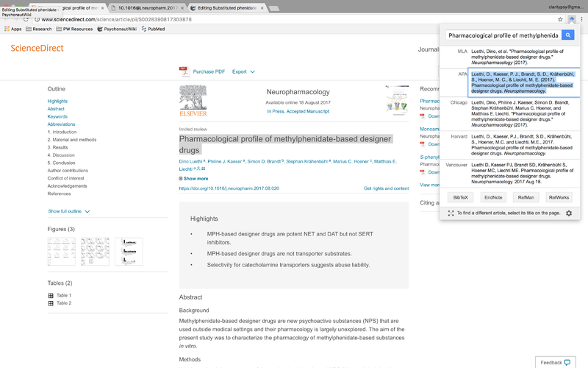Viewport: 588px width, 368px height.
Task: Expand author list with Show more
Action: tap(193, 178)
